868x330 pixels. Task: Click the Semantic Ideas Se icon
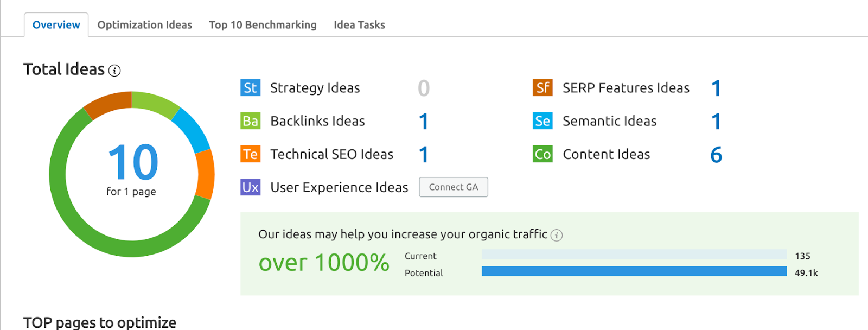542,121
